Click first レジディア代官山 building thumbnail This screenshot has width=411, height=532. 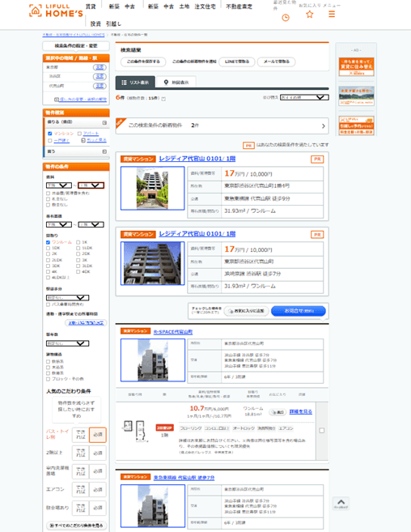(153, 189)
